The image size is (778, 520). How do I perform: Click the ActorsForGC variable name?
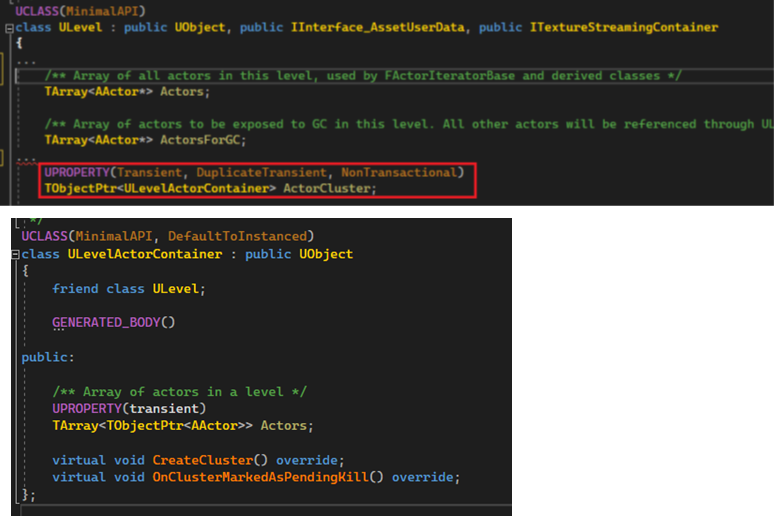[200, 140]
